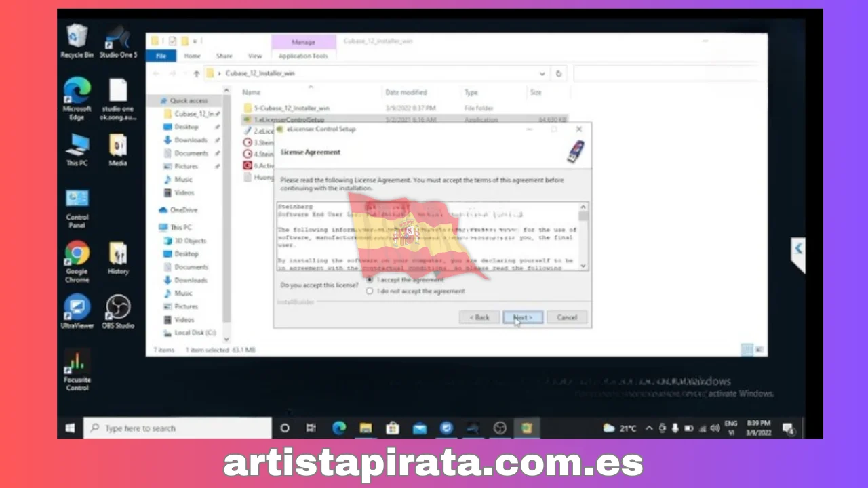Sort files by Size column header
This screenshot has height=488, width=868.
[536, 93]
